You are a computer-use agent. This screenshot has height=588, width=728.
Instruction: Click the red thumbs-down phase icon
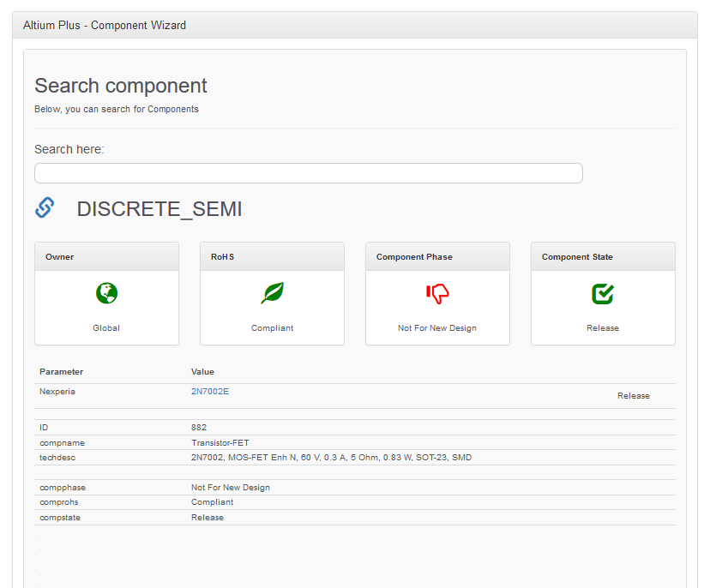point(437,294)
